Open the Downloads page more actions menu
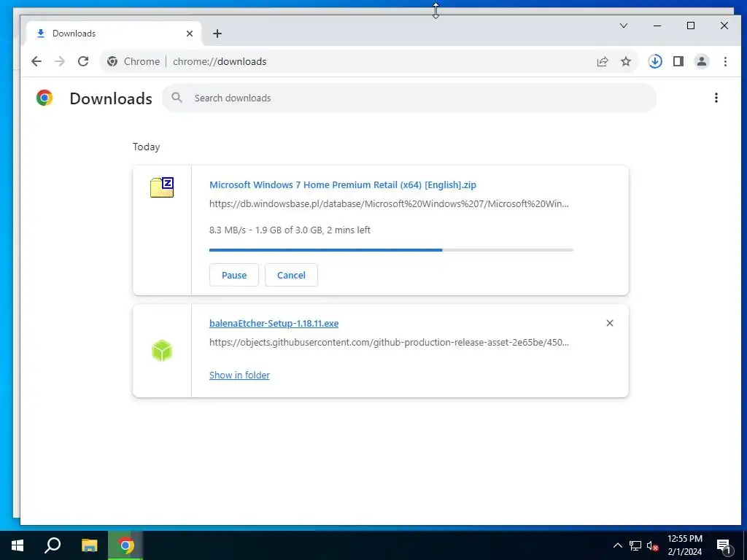 716,98
